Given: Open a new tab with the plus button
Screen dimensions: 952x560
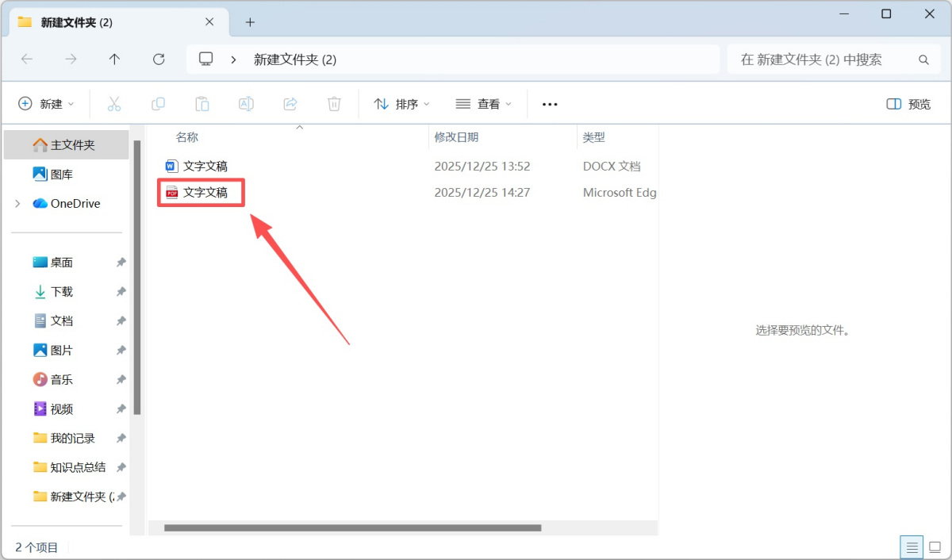Looking at the screenshot, I should tap(250, 21).
